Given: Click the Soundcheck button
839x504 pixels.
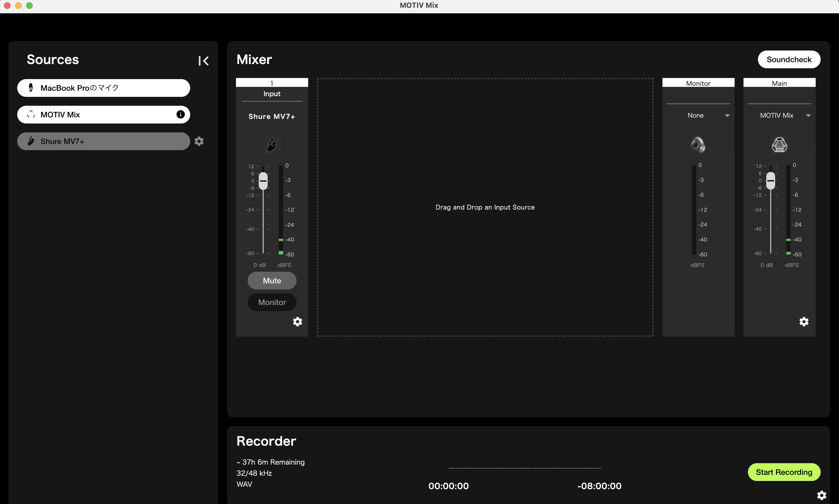Looking at the screenshot, I should [789, 59].
